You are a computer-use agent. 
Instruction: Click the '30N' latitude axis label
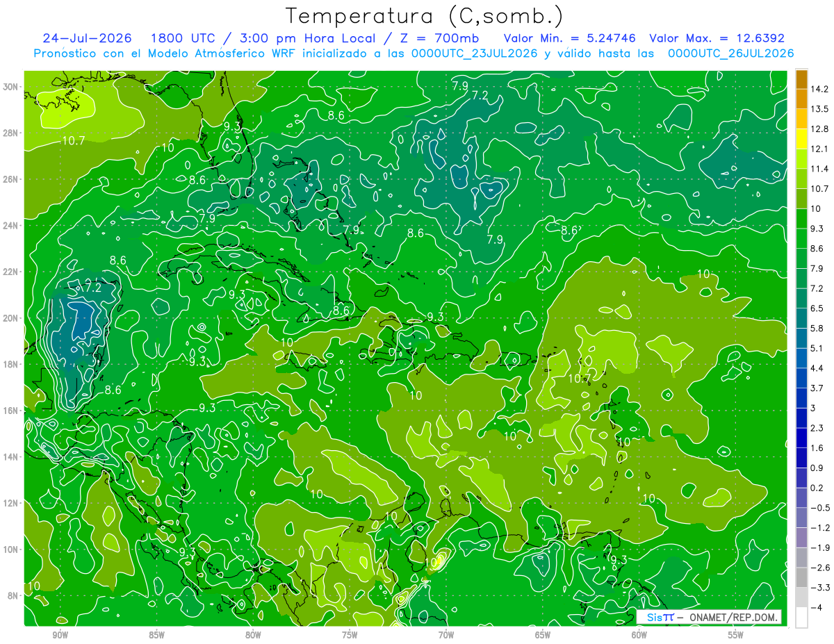click(12, 87)
